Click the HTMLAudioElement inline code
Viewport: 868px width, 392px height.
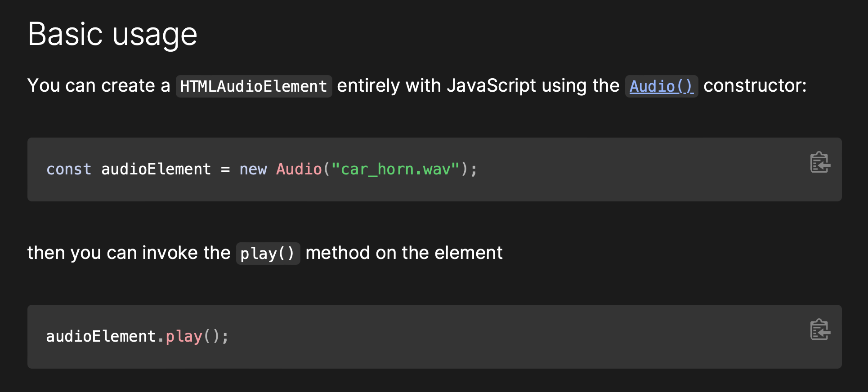[254, 86]
